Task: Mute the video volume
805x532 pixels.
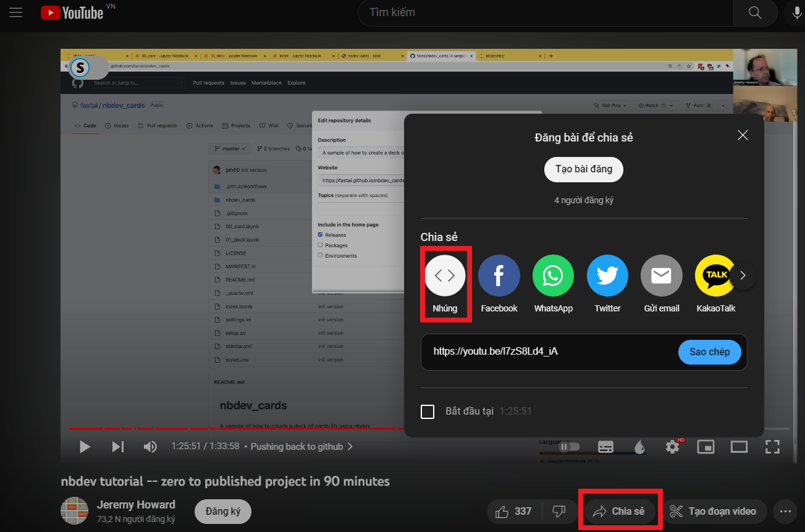Action: tap(150, 446)
